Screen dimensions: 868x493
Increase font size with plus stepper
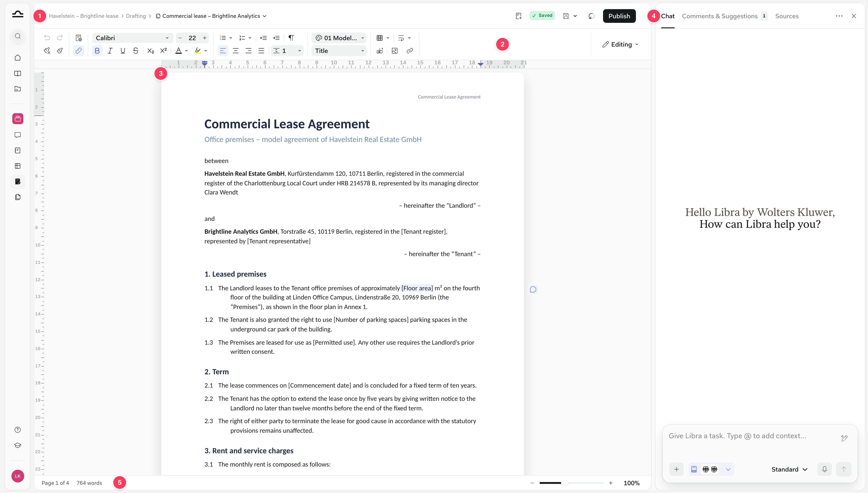point(205,38)
